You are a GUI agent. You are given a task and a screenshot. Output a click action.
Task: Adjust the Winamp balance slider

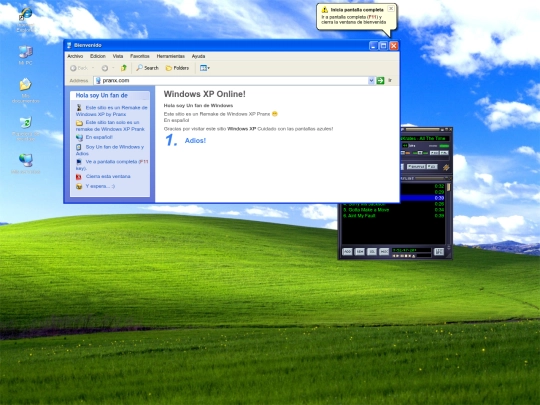(x=420, y=153)
